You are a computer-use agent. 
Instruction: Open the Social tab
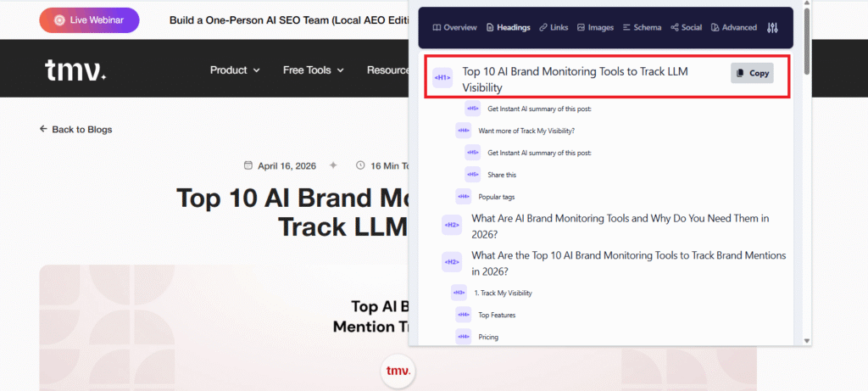point(686,27)
